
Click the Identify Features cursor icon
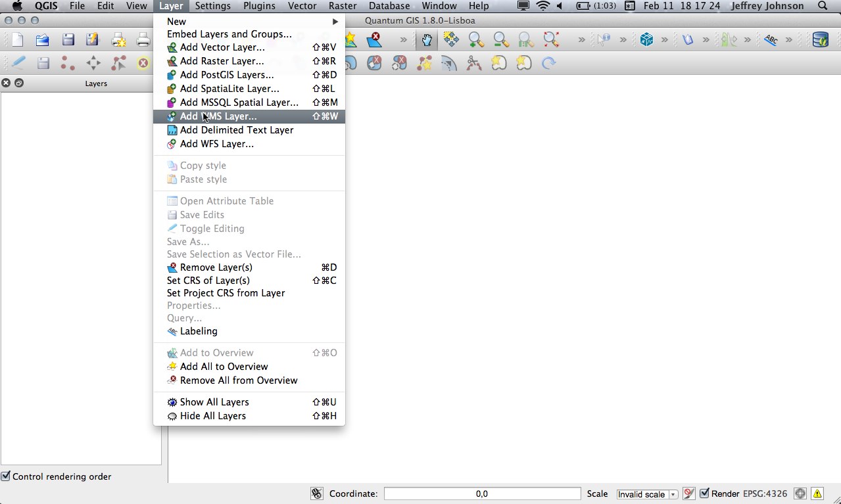604,40
